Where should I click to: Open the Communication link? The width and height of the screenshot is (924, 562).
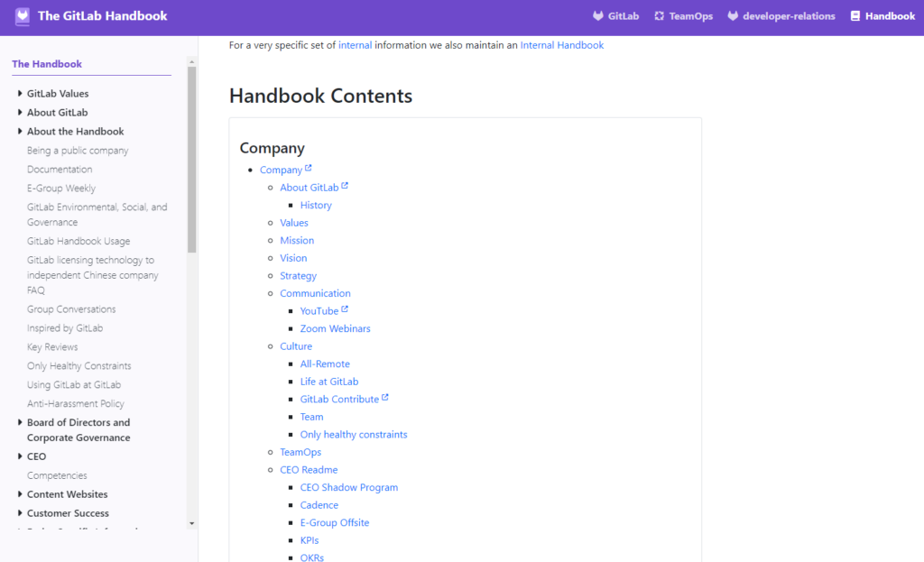tap(315, 293)
